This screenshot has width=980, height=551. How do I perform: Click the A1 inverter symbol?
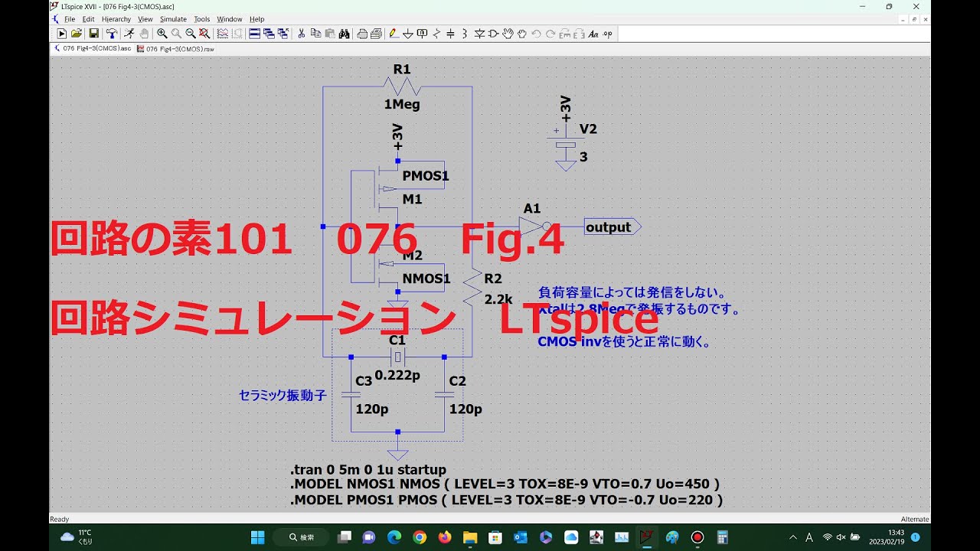pyautogui.click(x=534, y=226)
